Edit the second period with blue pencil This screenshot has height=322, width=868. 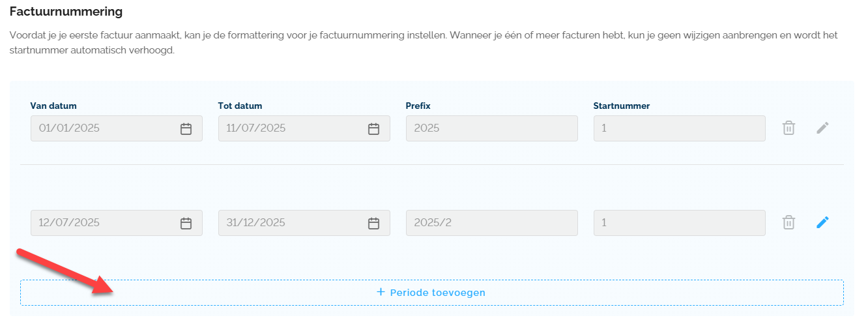(x=822, y=223)
